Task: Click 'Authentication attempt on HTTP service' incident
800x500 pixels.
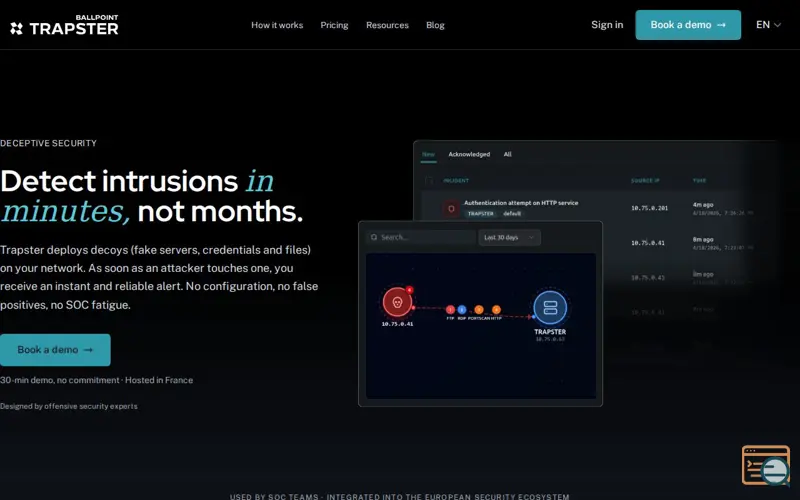Action: pos(521,203)
